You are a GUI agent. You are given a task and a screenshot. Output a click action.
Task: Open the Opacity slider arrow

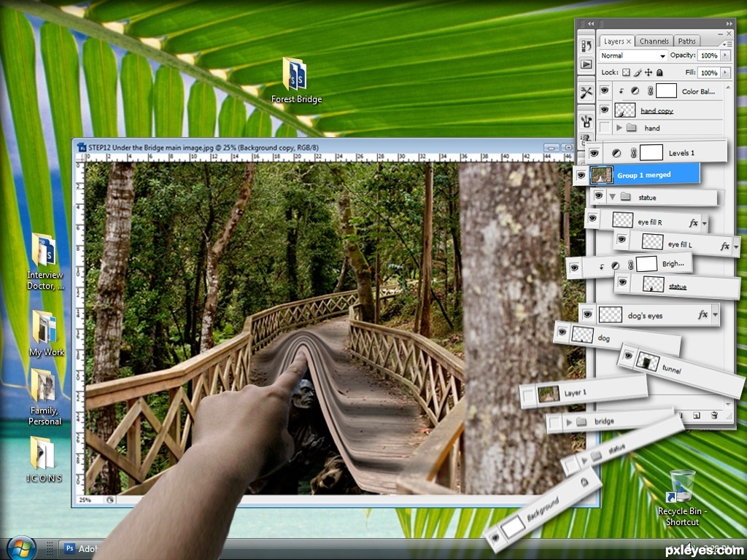726,55
